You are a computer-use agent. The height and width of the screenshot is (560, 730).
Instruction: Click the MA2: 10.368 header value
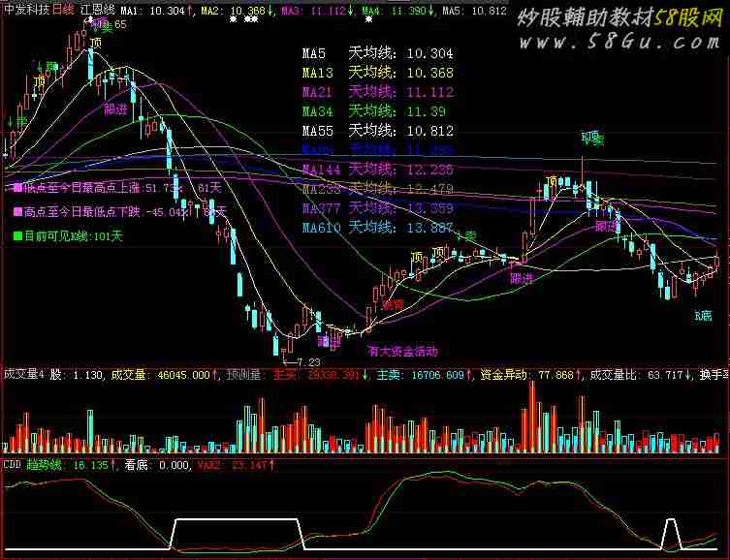coord(238,11)
